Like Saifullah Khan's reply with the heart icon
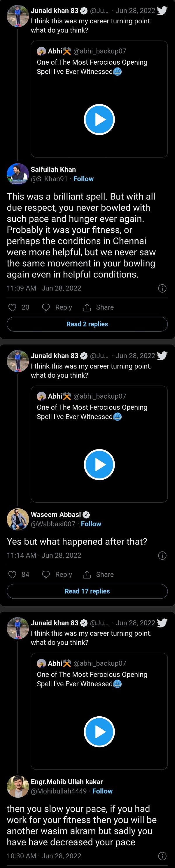The image size is (175, 868). 13,307
